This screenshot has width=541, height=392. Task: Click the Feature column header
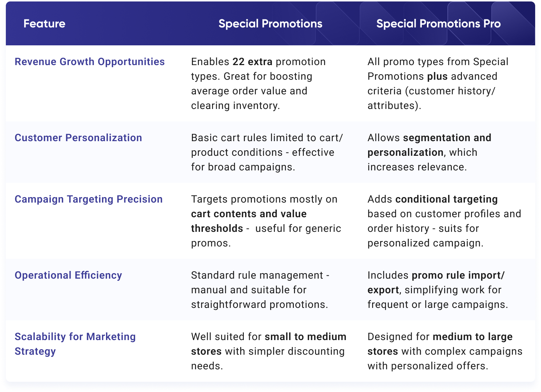(44, 24)
